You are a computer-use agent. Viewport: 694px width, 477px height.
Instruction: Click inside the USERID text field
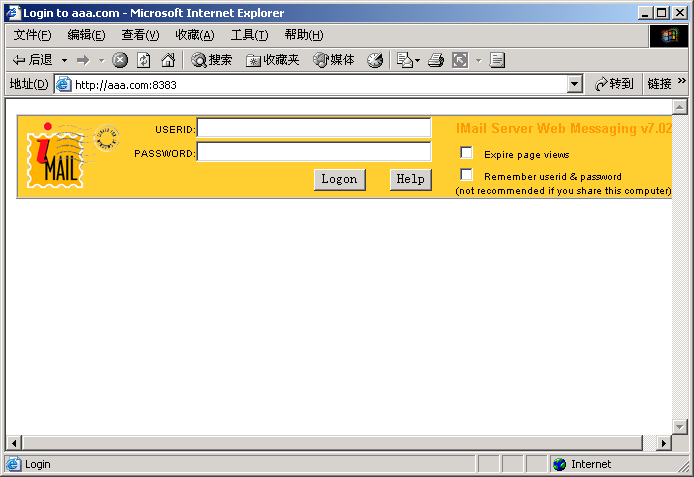[x=313, y=128]
